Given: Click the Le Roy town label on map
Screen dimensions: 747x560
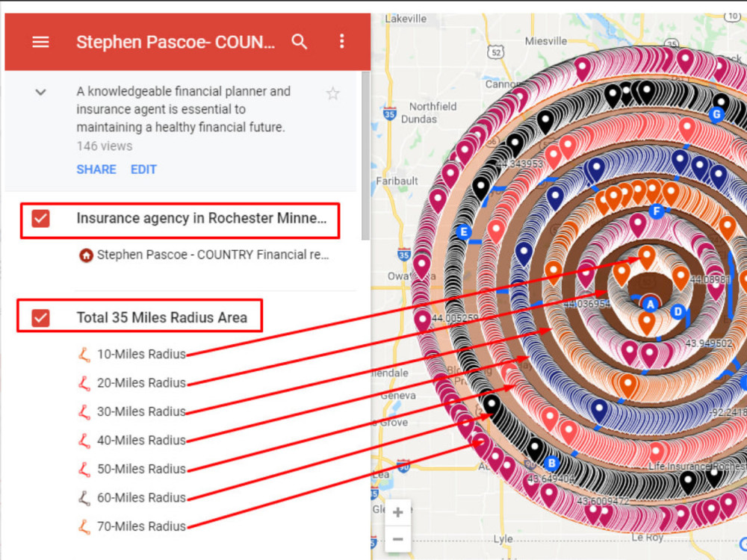Looking at the screenshot, I should coord(647,537).
